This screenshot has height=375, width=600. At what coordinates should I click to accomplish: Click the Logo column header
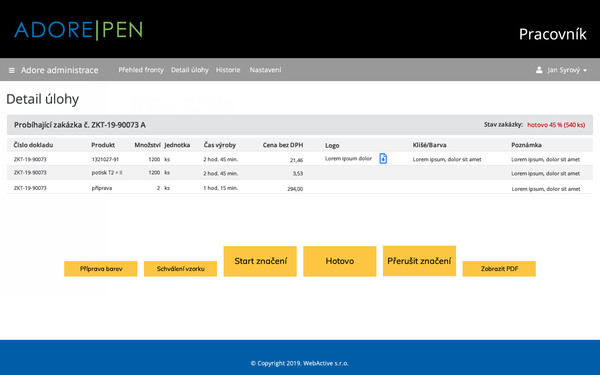(332, 145)
